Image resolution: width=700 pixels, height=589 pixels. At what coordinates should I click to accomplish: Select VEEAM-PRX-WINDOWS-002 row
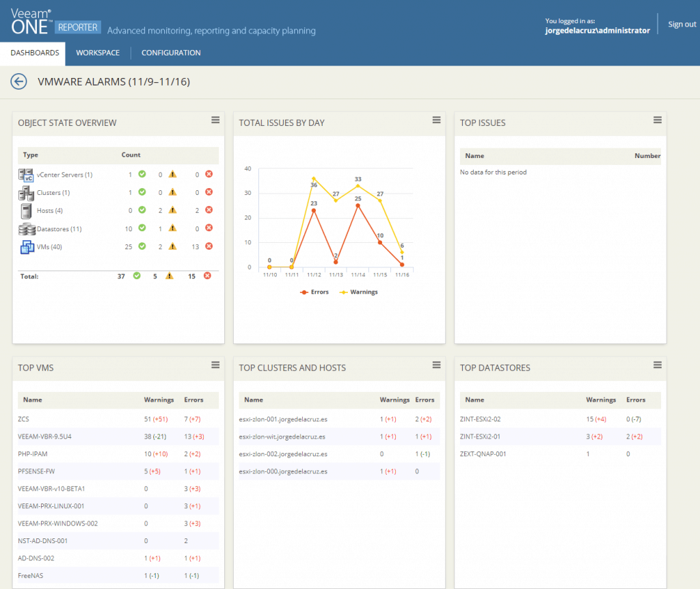(118, 524)
